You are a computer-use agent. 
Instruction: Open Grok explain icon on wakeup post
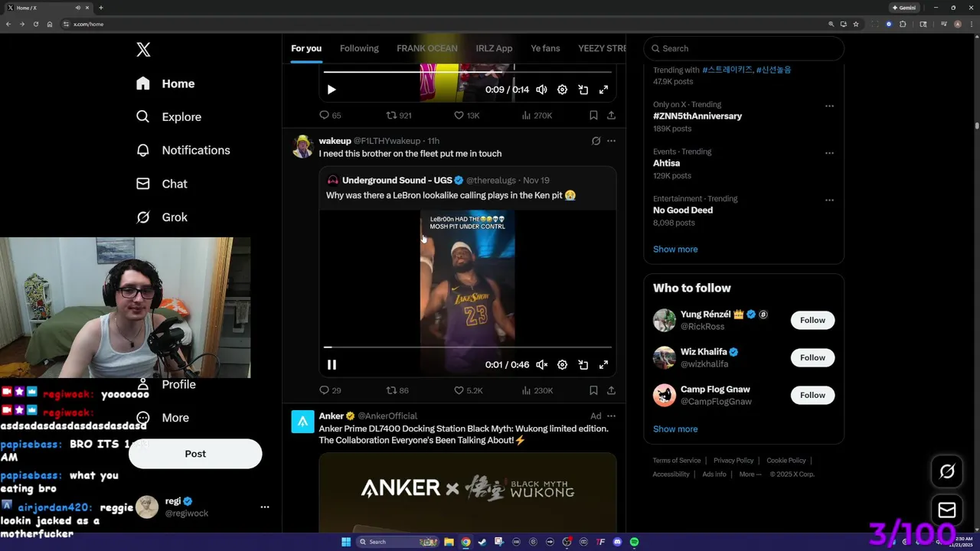coord(596,141)
